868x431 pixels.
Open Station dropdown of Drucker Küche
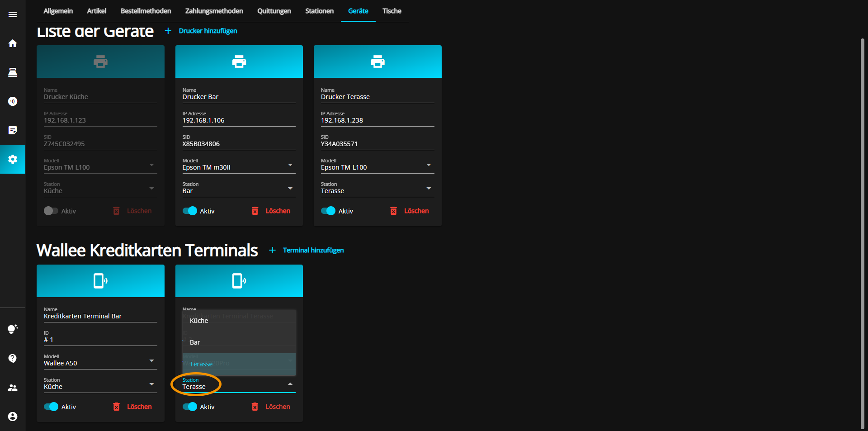100,189
